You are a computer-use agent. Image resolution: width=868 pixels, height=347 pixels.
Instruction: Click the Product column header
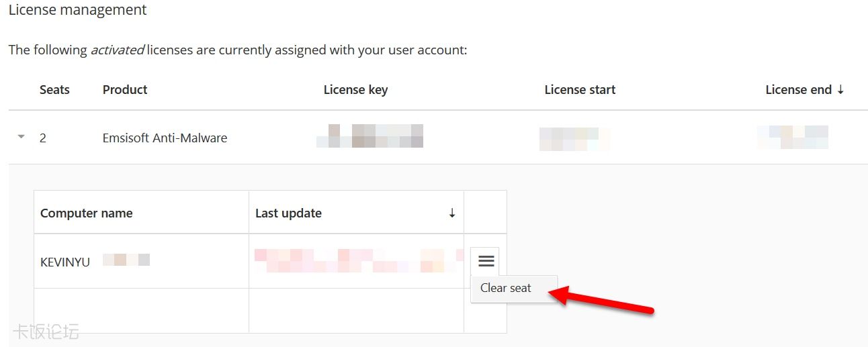coord(125,90)
